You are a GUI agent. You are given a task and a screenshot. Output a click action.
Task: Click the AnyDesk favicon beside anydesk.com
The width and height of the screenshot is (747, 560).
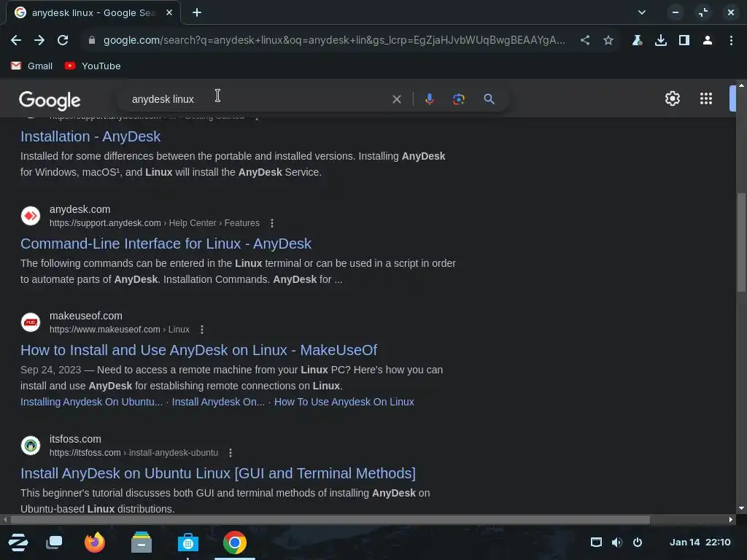pyautogui.click(x=31, y=216)
